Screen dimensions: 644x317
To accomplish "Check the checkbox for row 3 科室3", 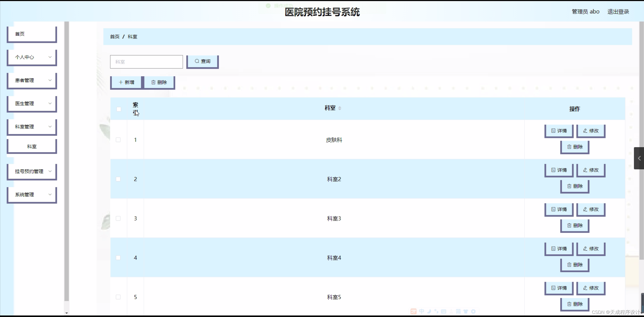I will click(118, 218).
